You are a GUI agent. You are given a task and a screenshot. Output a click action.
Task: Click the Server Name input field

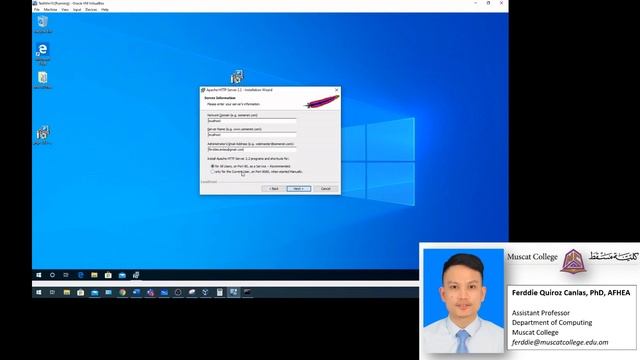tap(252, 135)
